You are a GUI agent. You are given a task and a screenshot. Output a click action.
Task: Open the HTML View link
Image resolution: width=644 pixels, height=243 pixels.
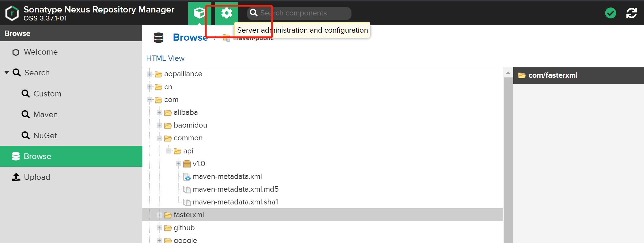pos(165,58)
